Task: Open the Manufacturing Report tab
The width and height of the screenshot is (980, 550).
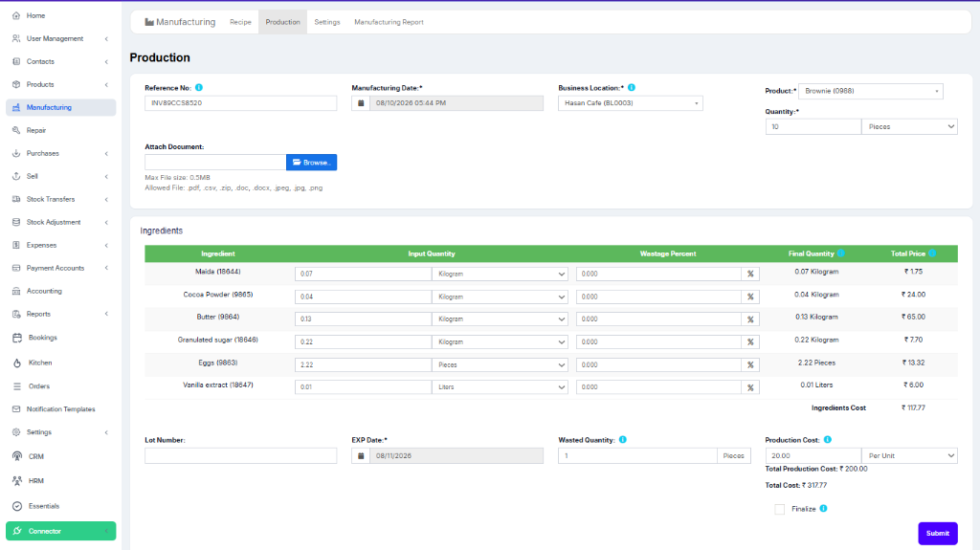Action: point(389,22)
